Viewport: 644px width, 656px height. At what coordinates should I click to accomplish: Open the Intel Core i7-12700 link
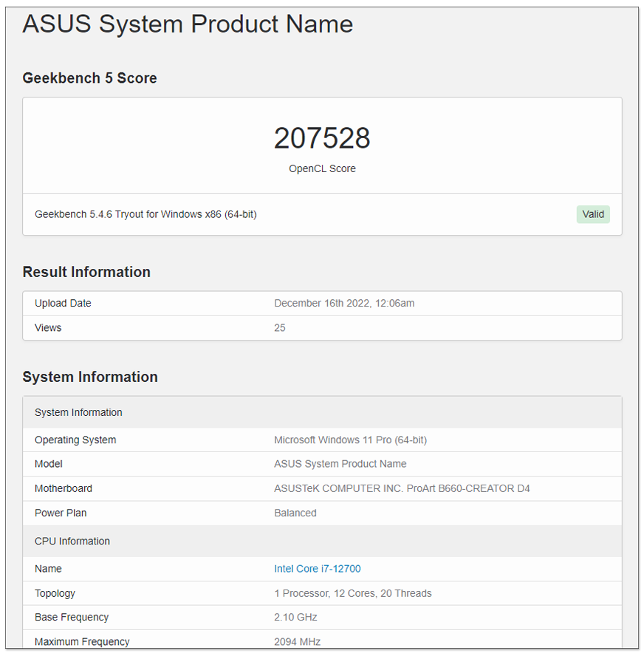318,569
